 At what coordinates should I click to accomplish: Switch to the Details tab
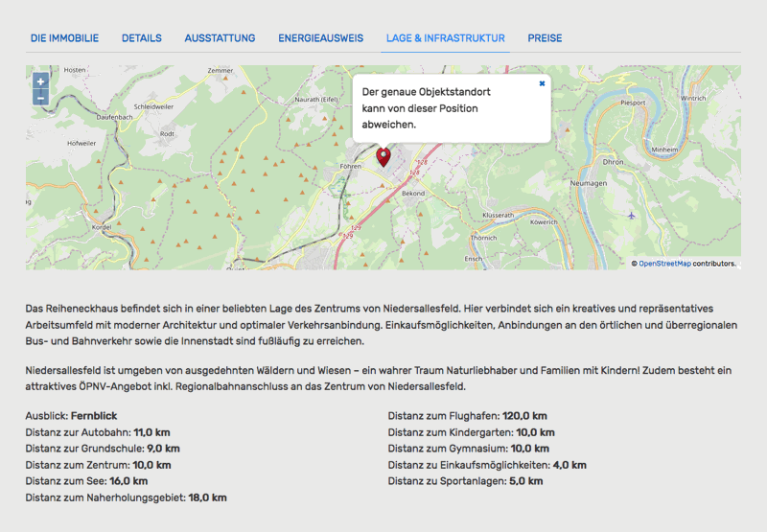(142, 38)
